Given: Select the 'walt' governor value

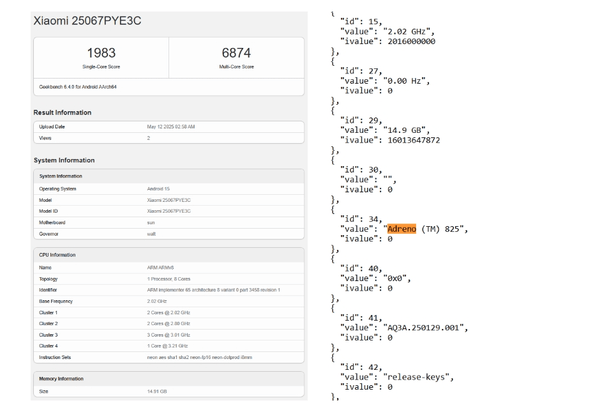Looking at the screenshot, I should click(151, 234).
